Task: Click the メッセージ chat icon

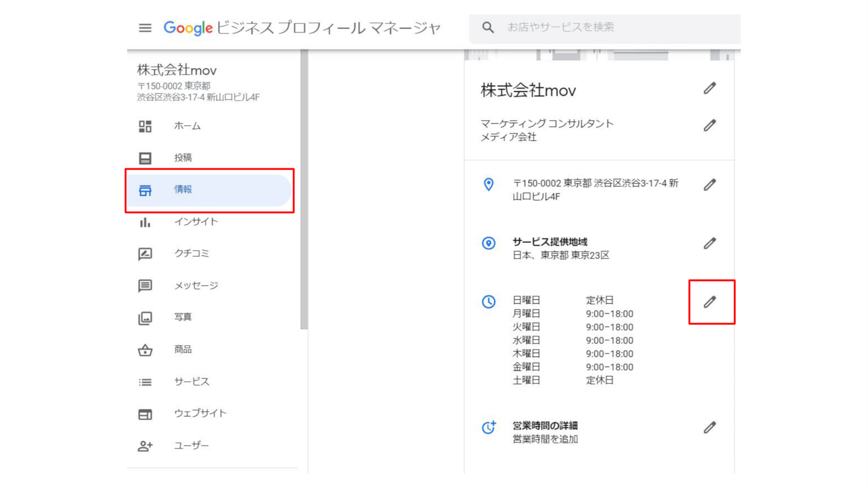Action: pos(145,286)
